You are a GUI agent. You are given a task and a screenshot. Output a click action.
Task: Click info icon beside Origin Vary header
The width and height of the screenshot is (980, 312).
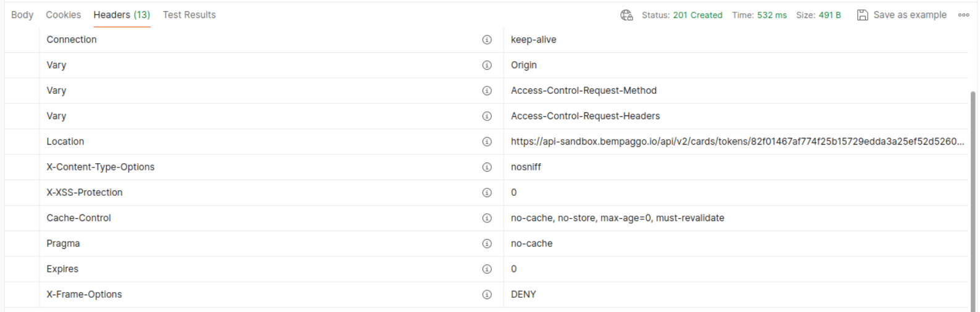[x=487, y=65]
